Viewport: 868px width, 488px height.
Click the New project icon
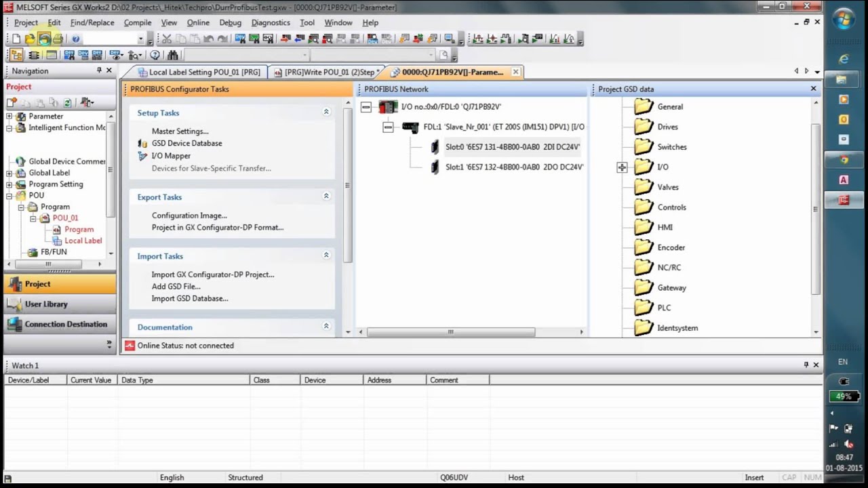[x=16, y=39]
